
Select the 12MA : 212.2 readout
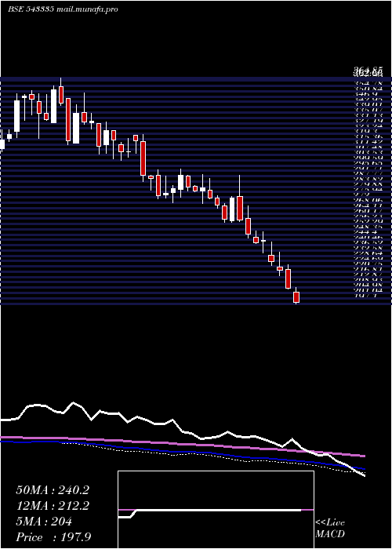click(53, 506)
